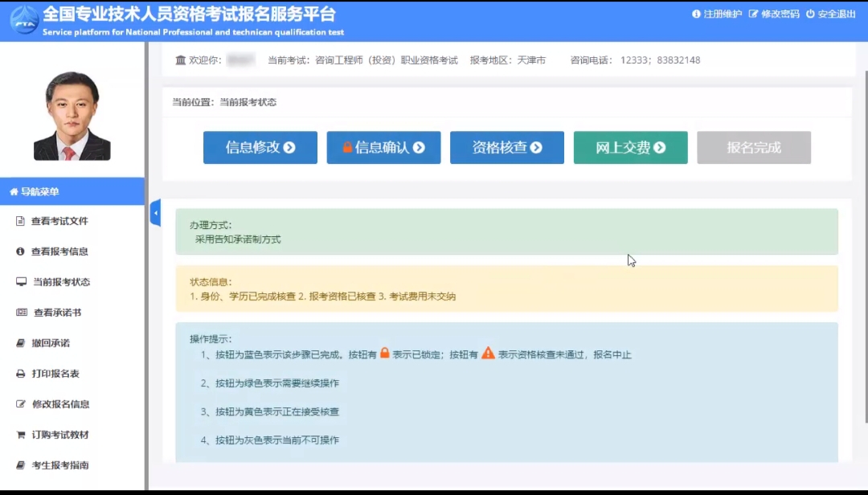Select 撤回承诺 in the navigation menu

pos(51,343)
